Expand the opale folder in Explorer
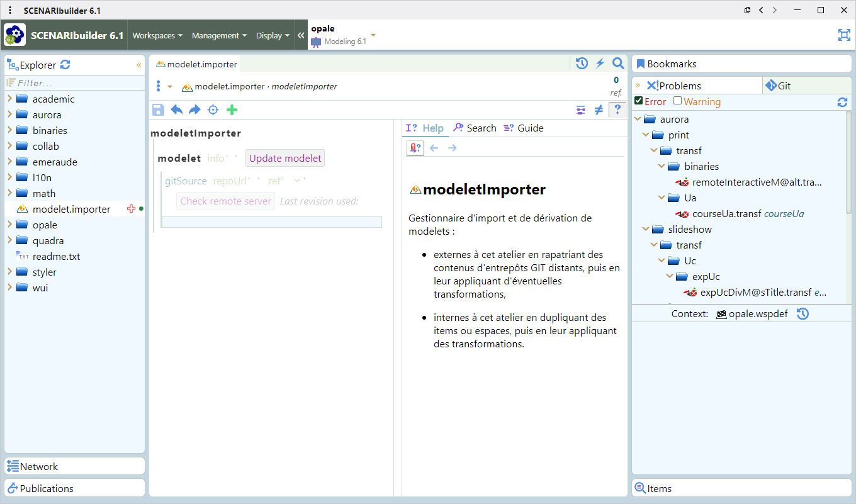 click(9, 225)
